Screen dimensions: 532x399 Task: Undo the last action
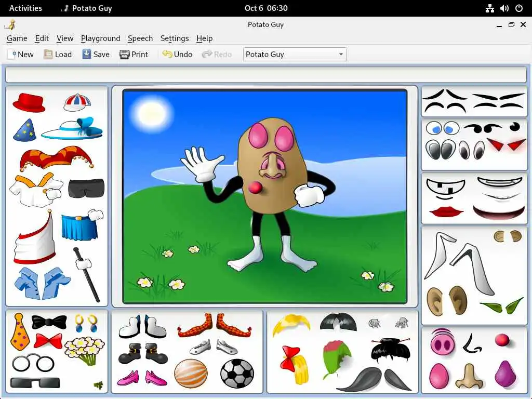(177, 54)
